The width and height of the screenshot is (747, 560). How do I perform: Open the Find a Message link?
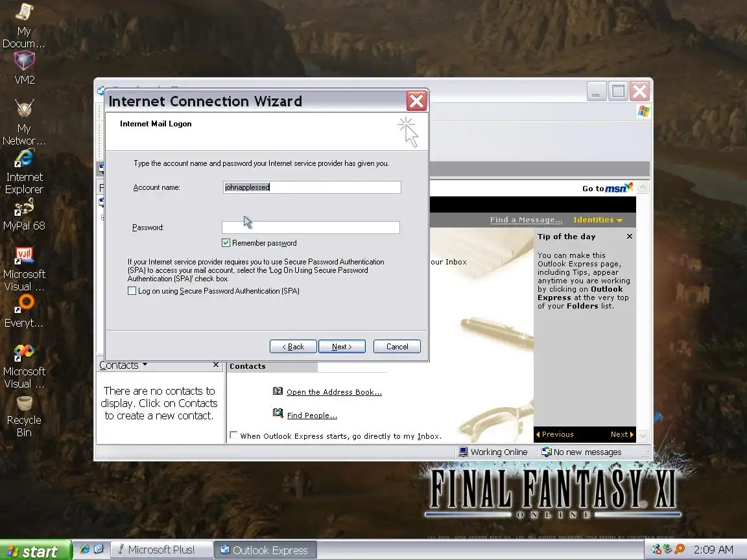(x=526, y=220)
